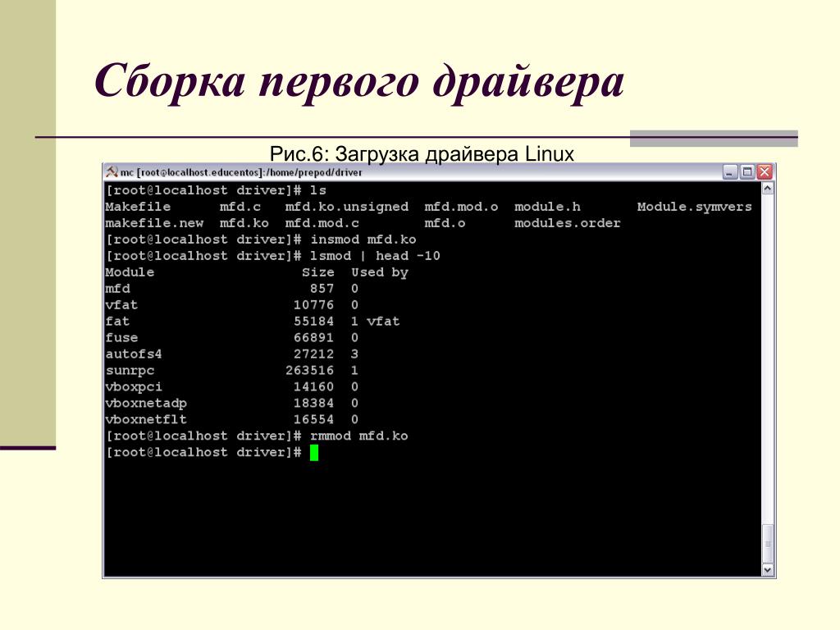
Task: Click the 'Module' column header
Action: [130, 272]
